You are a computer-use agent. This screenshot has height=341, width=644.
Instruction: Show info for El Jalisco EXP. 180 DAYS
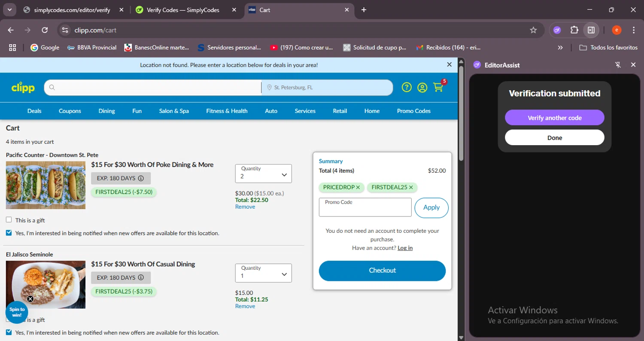141,278
